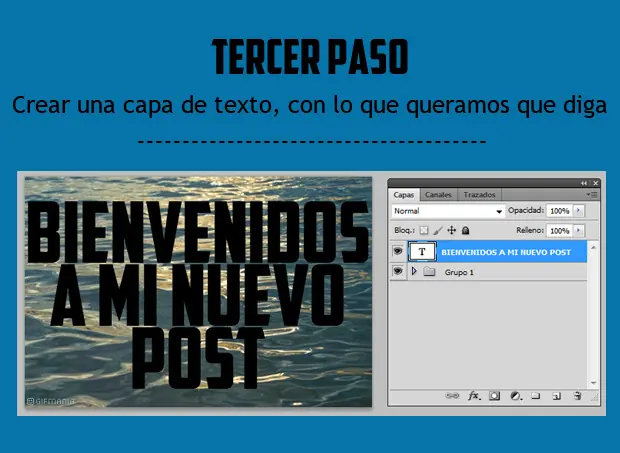The image size is (620, 453).
Task: Switch to the Canales tab
Action: coord(438,194)
